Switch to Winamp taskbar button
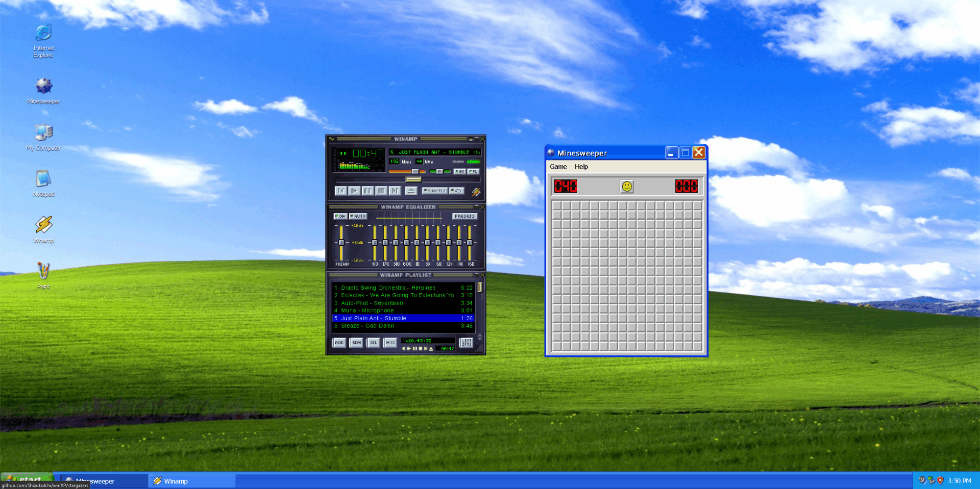 pos(192,481)
